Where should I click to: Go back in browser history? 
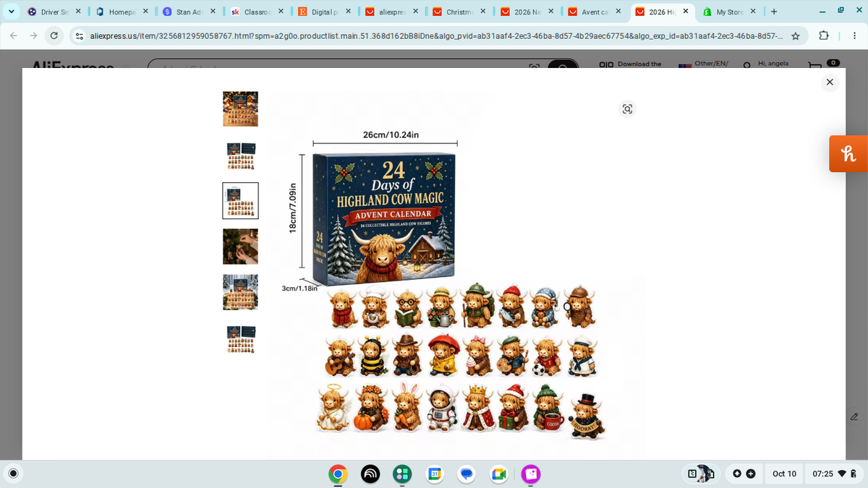[12, 35]
